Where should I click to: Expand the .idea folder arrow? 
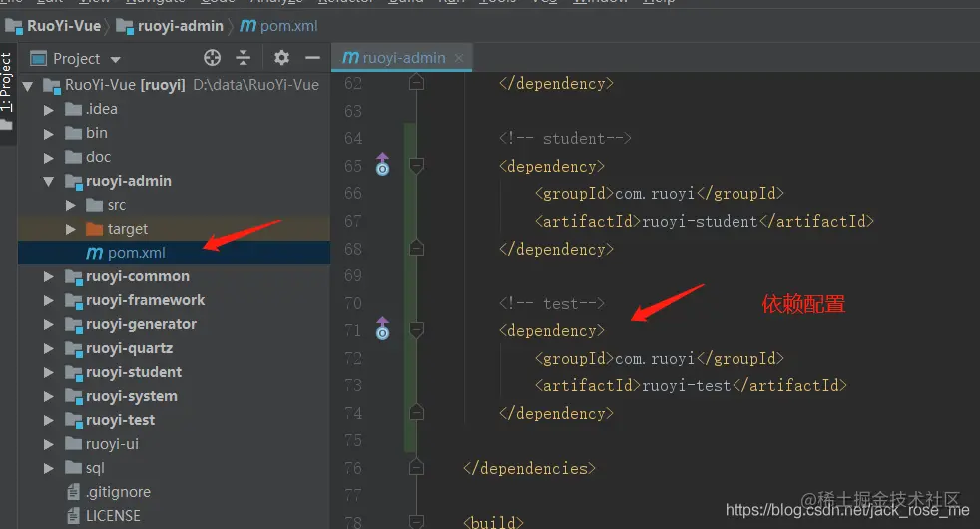pos(49,110)
